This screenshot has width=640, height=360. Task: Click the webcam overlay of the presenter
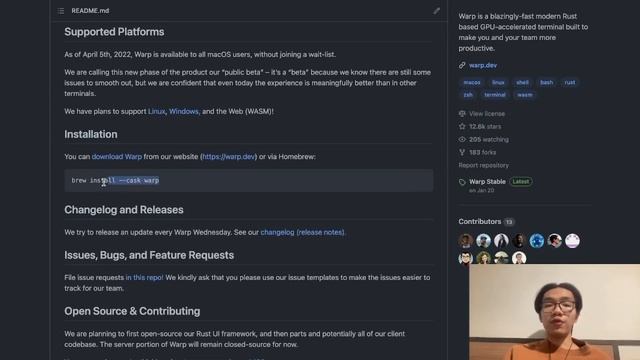tap(554, 312)
